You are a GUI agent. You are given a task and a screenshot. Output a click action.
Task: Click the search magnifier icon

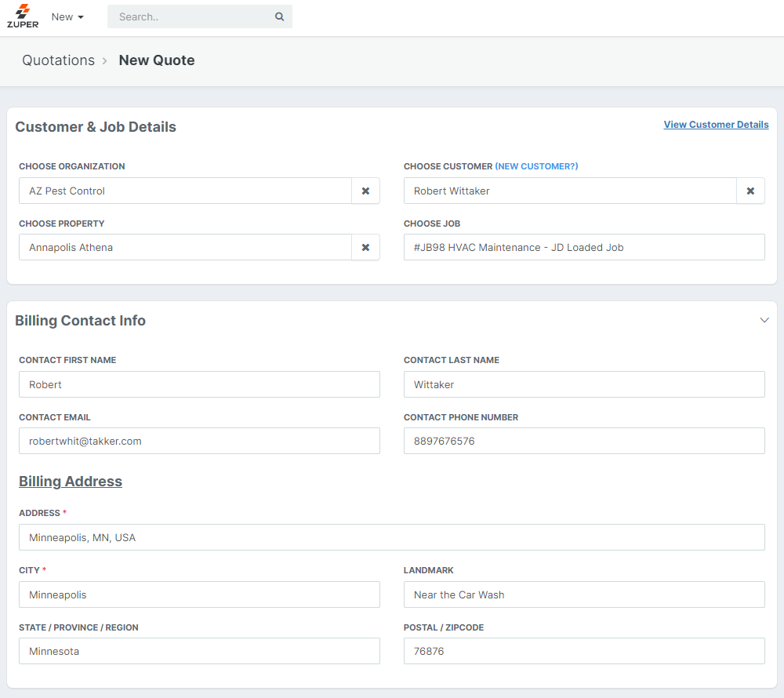click(279, 16)
